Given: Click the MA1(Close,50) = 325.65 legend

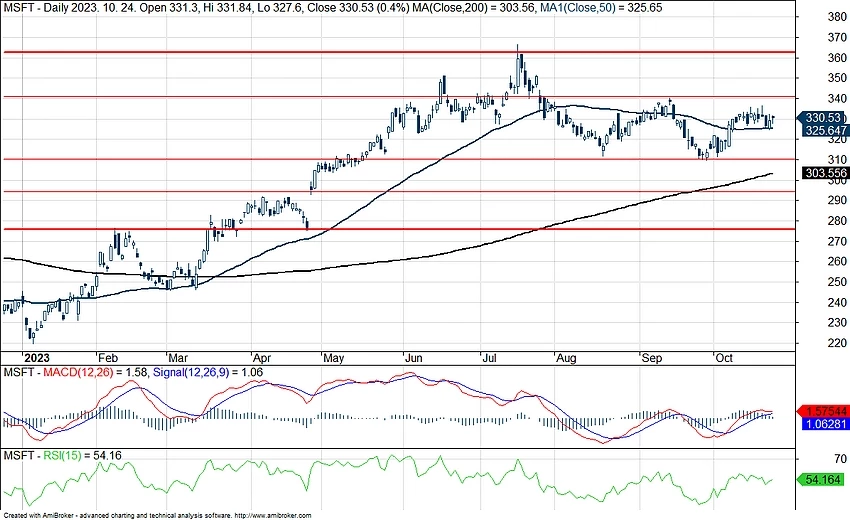Looking at the screenshot, I should pyautogui.click(x=601, y=8).
